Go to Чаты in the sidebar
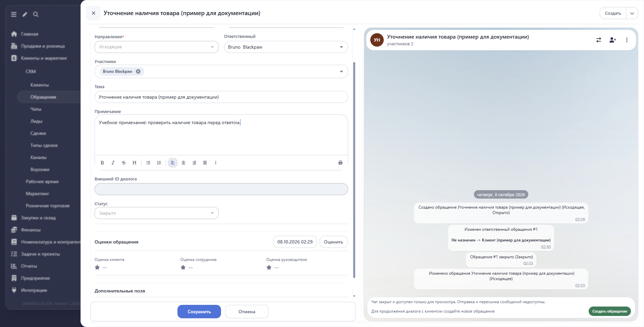 pyautogui.click(x=36, y=109)
